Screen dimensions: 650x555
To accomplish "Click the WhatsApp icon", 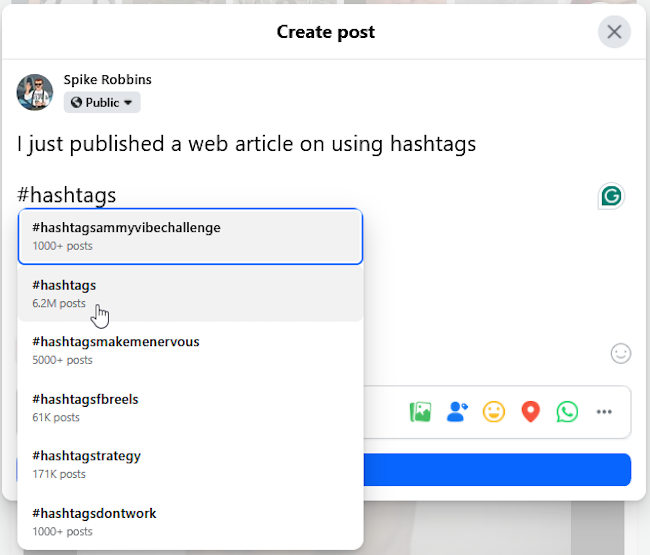I will pyautogui.click(x=568, y=412).
